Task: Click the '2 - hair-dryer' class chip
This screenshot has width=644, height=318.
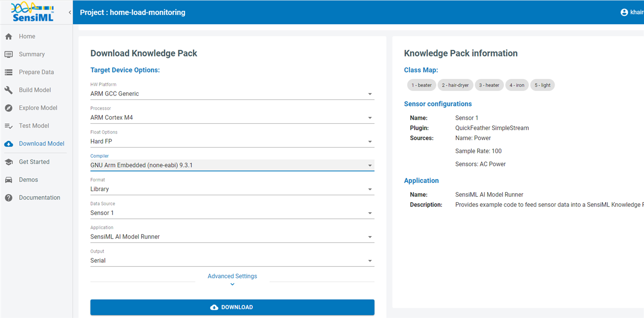Action: click(x=455, y=85)
